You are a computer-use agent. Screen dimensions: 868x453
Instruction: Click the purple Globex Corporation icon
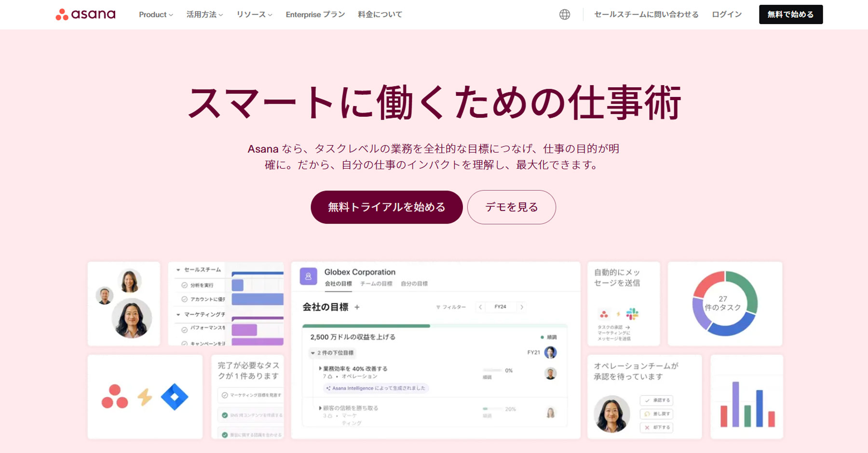[x=309, y=277]
